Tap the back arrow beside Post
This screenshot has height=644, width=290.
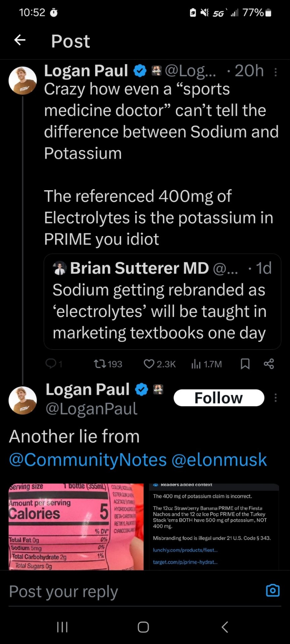pyautogui.click(x=20, y=40)
